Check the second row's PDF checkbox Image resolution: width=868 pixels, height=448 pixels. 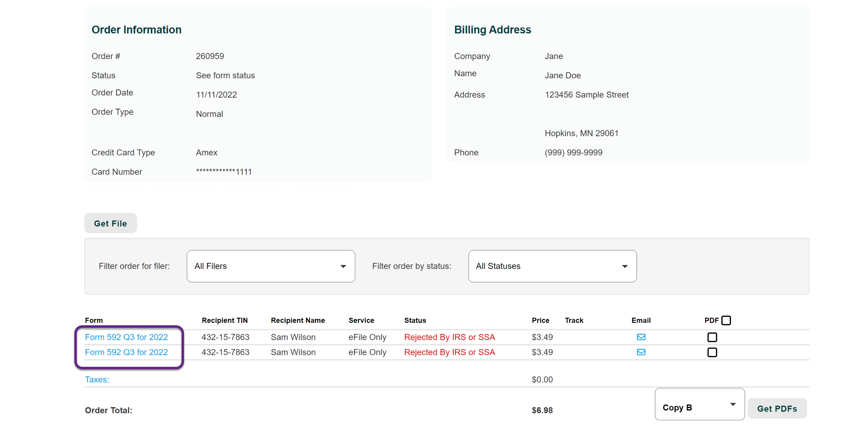click(712, 352)
